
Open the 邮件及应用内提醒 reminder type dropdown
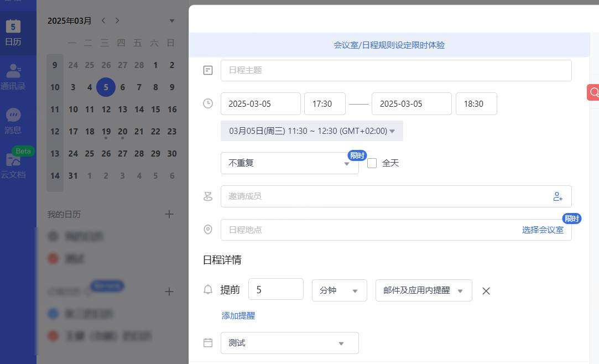pyautogui.click(x=424, y=290)
